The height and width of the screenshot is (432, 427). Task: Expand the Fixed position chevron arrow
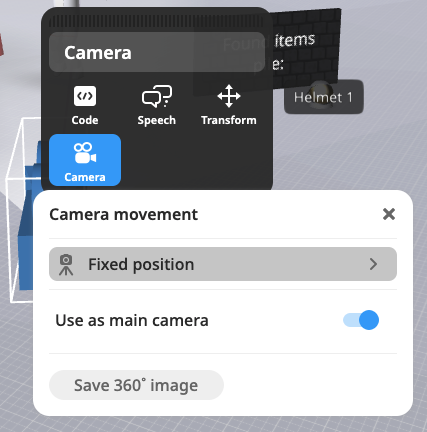[373, 264]
